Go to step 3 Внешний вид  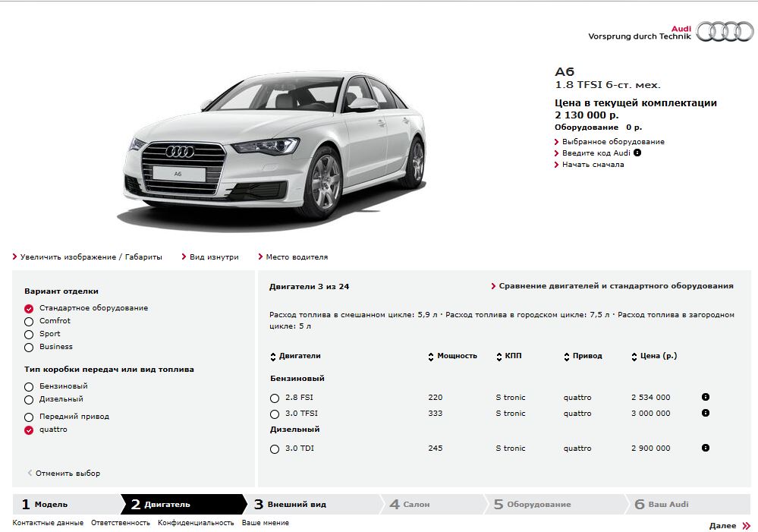313,504
